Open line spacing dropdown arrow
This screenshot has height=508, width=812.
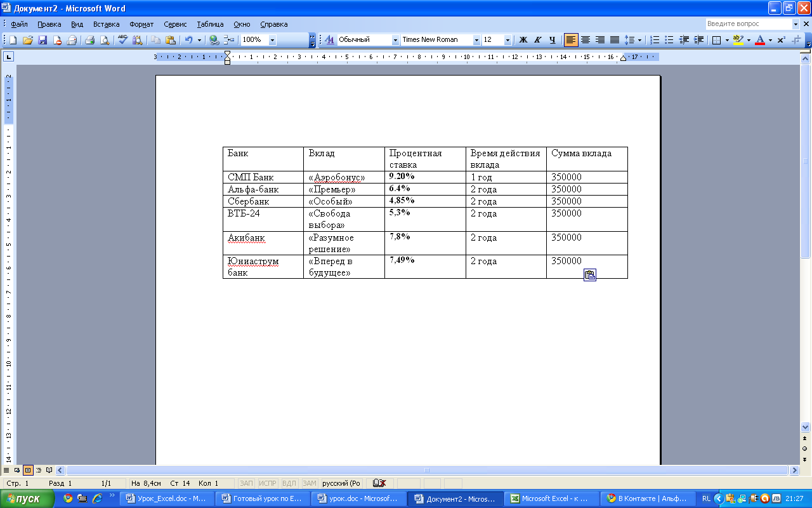639,39
